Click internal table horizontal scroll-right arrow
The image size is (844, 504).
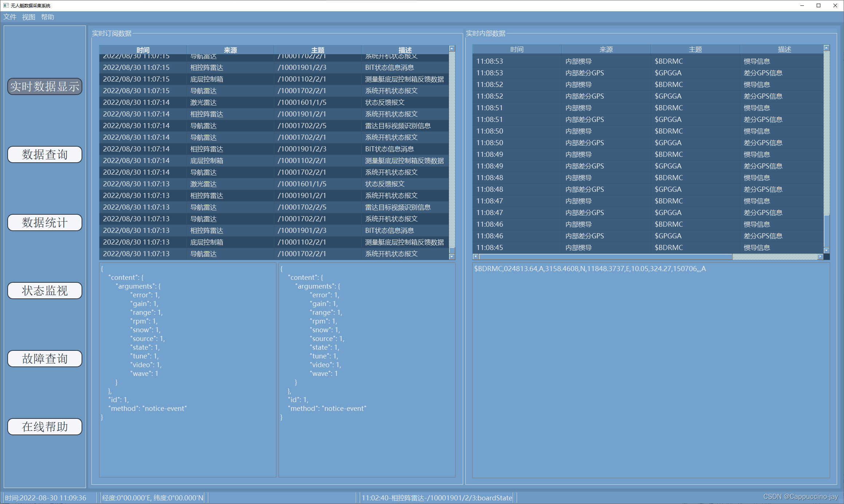(820, 257)
